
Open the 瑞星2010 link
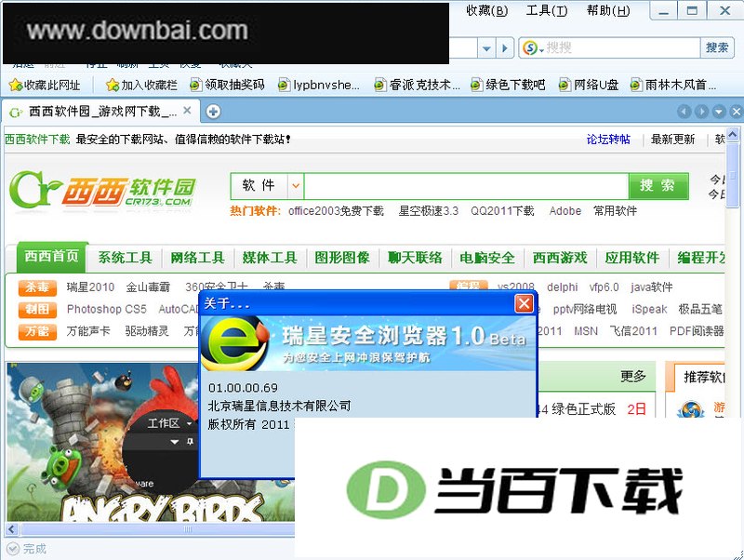coord(90,287)
